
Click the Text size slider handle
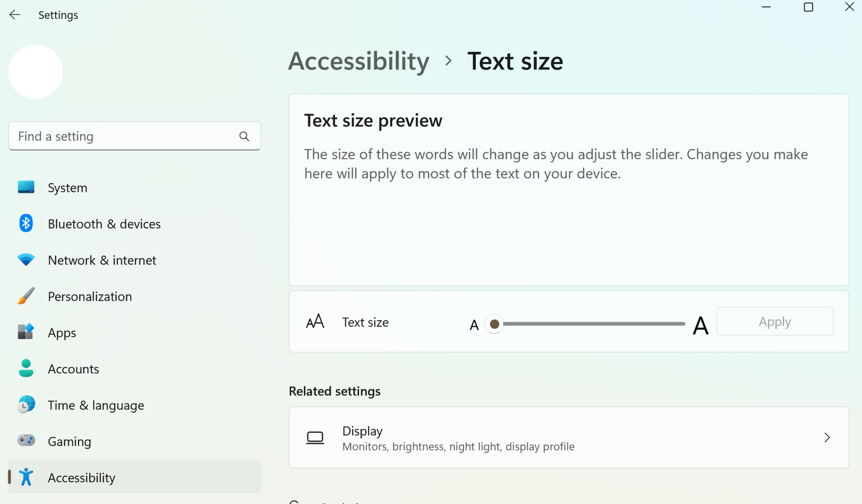click(x=494, y=324)
